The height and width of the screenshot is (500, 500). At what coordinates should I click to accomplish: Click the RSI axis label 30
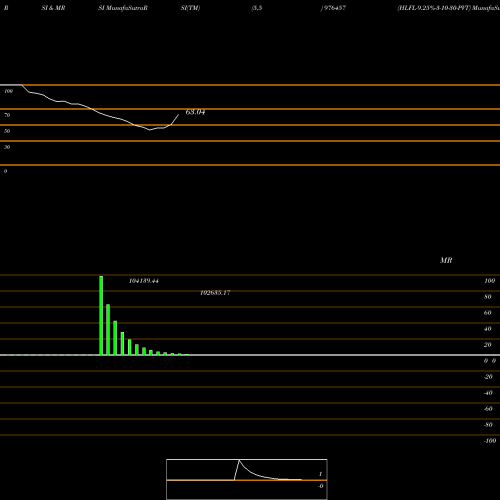tap(7, 147)
